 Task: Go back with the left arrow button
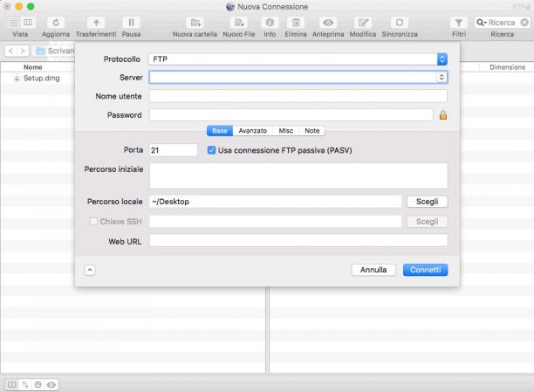(x=10, y=51)
